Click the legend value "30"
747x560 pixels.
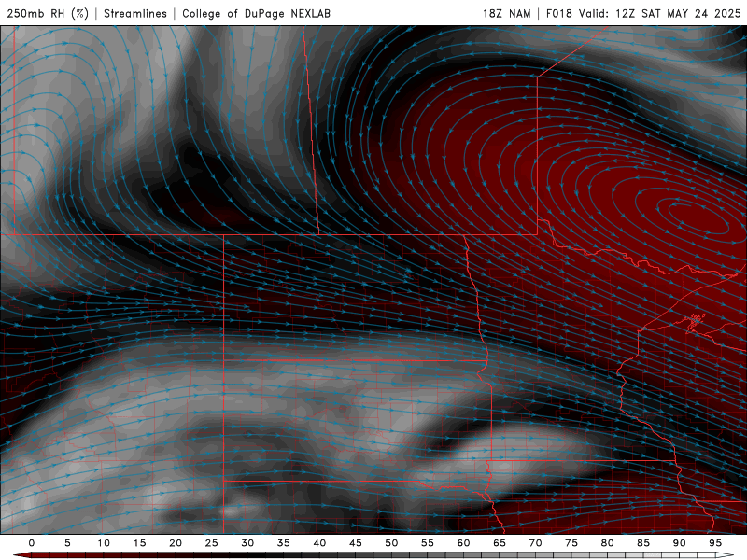[247, 543]
